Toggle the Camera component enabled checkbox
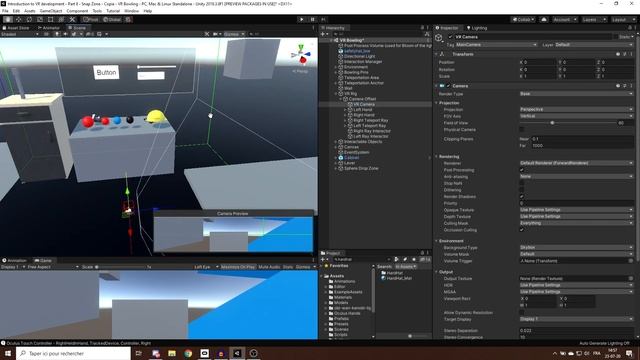Image resolution: width=640 pixels, height=360 pixels. coord(448,86)
